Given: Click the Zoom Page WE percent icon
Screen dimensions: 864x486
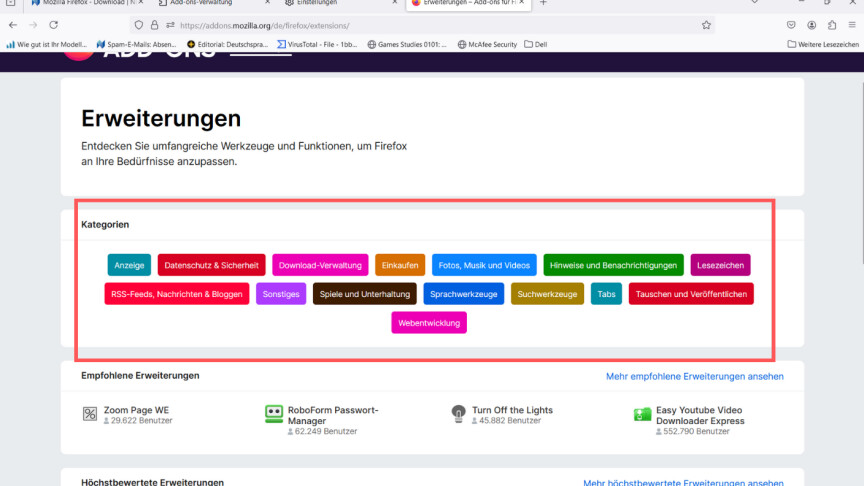Looking at the screenshot, I should click(x=90, y=413).
